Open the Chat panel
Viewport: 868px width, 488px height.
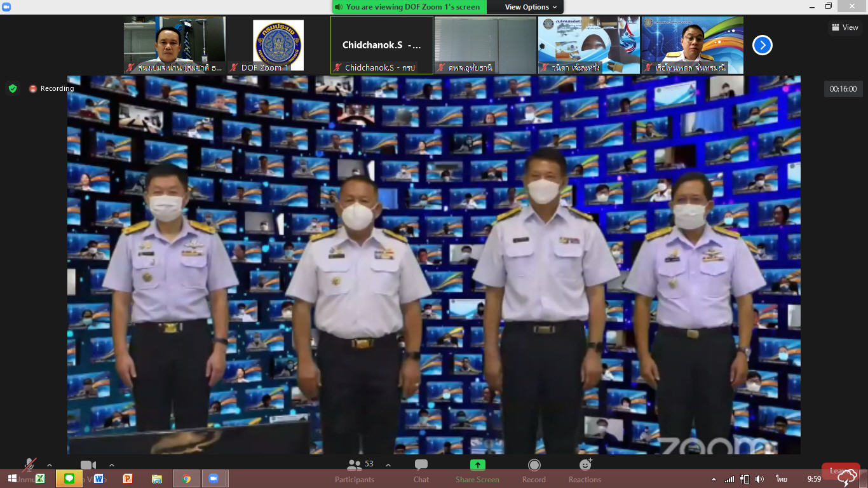[421, 466]
